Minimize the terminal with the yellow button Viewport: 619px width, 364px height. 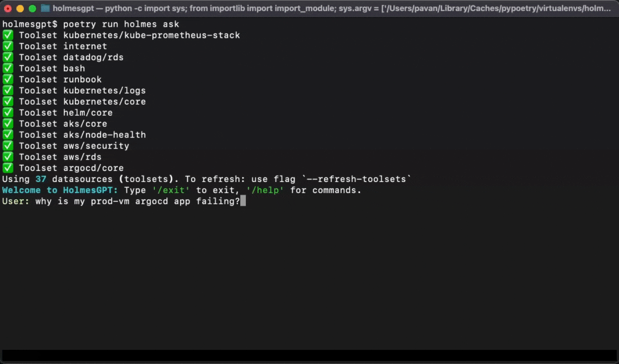pos(20,9)
